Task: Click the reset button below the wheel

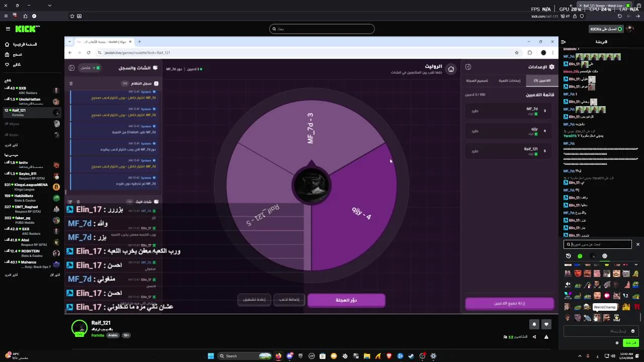Action: pyautogui.click(x=254, y=300)
